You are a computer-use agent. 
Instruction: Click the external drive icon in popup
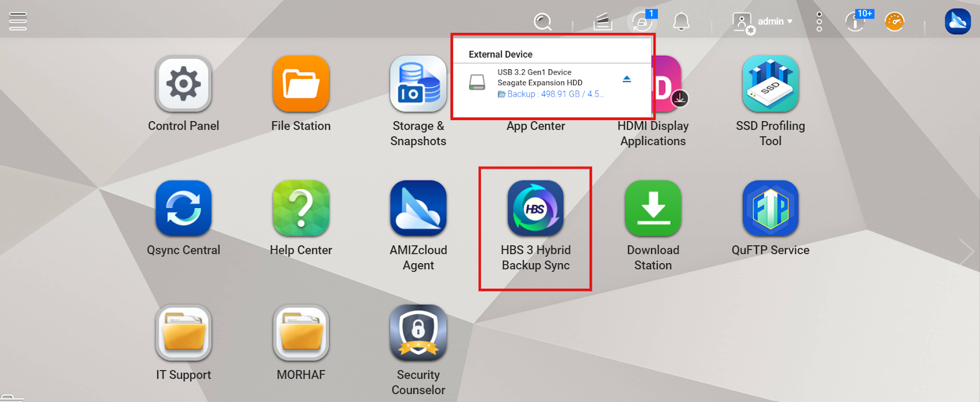[x=477, y=82]
